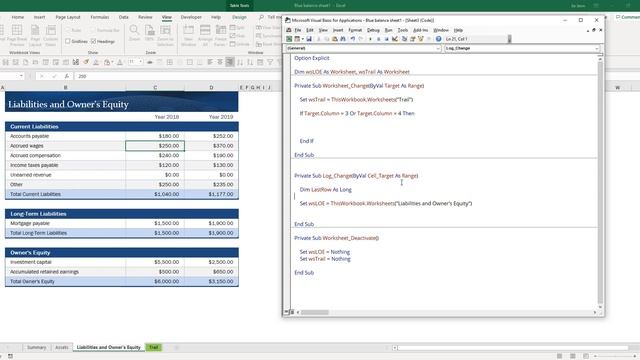This screenshot has height=360, width=640.
Task: Click Page Break Preview in Excel ribbon
Action: coord(17,36)
